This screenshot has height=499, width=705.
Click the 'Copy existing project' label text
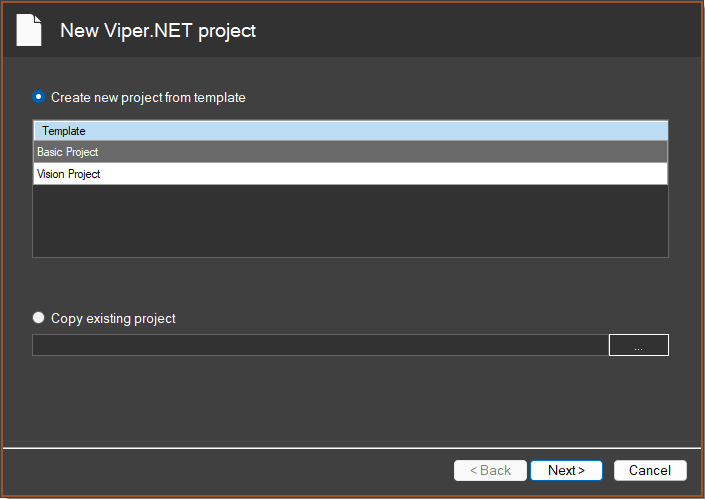(x=113, y=319)
